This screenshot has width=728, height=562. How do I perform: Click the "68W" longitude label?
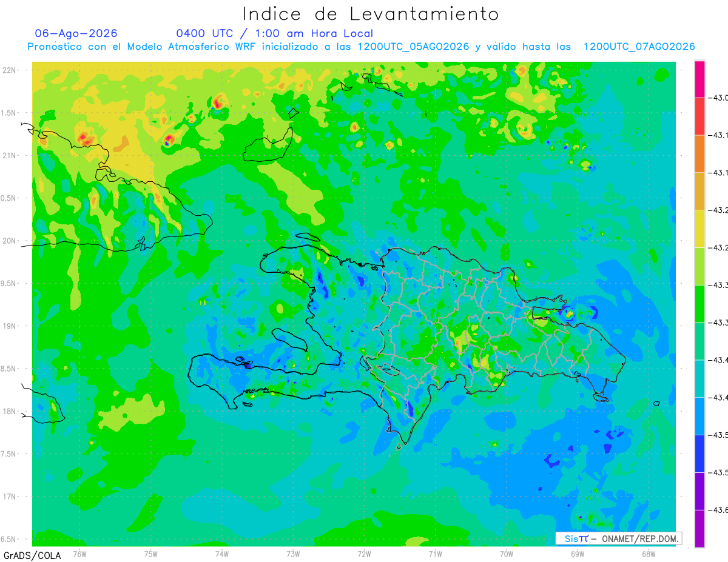point(649,554)
